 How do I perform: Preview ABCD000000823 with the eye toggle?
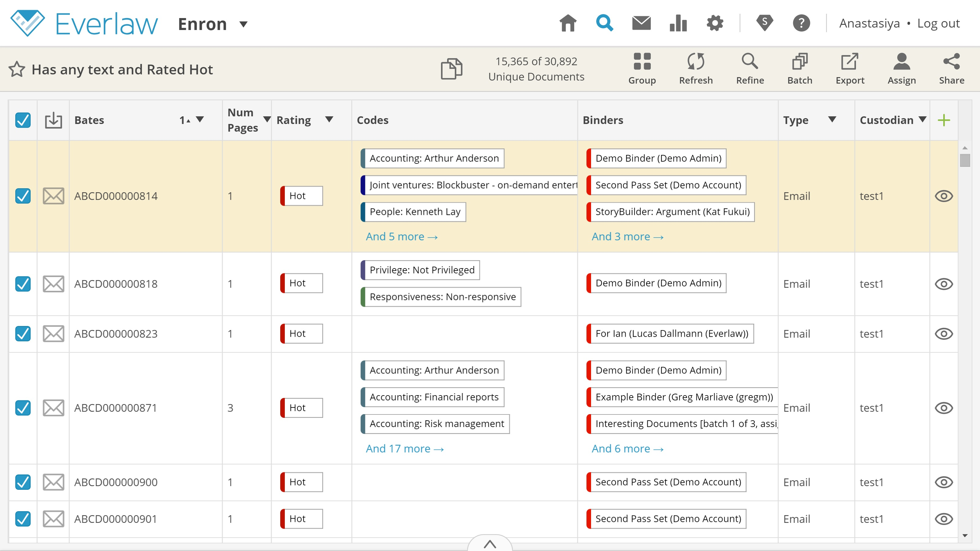(944, 334)
